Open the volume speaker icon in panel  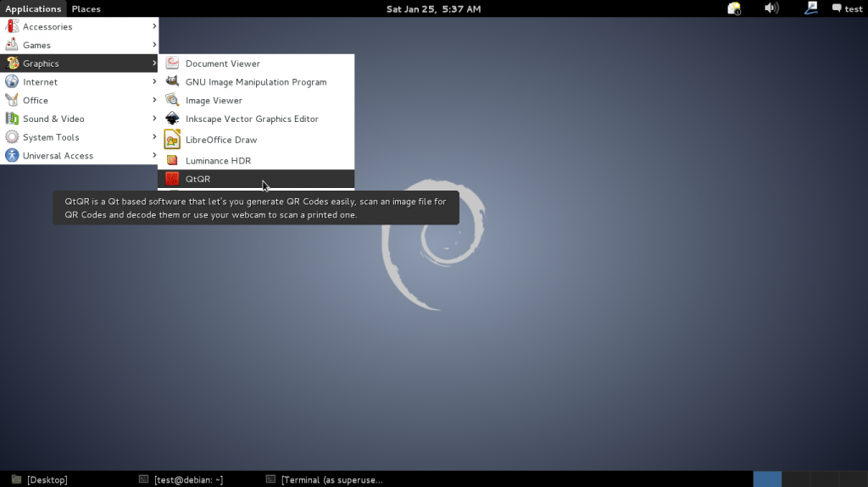[x=771, y=8]
